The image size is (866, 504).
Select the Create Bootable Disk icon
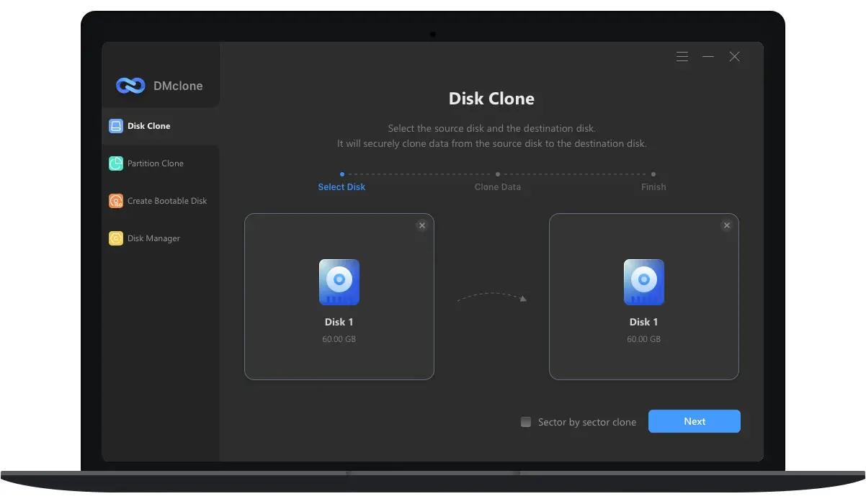coord(116,201)
